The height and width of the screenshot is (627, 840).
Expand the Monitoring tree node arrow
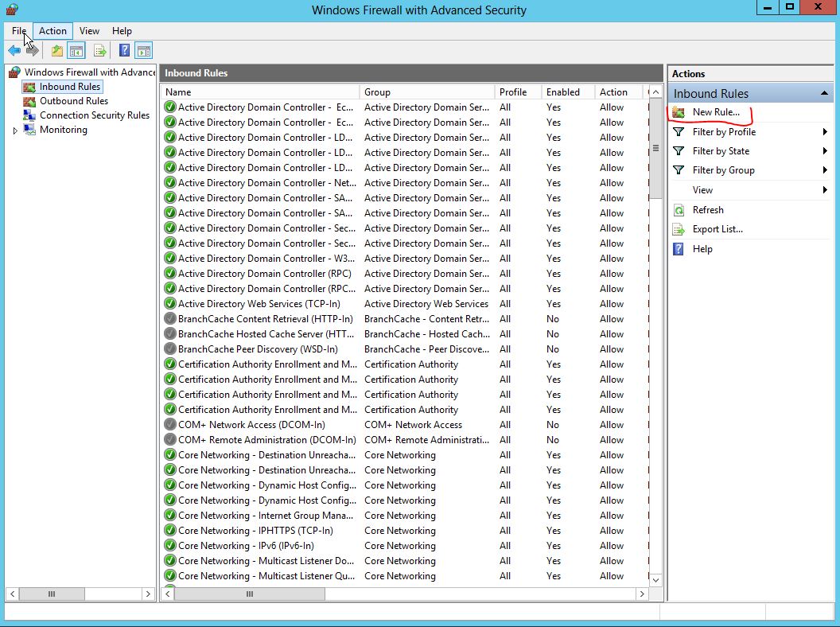point(15,130)
